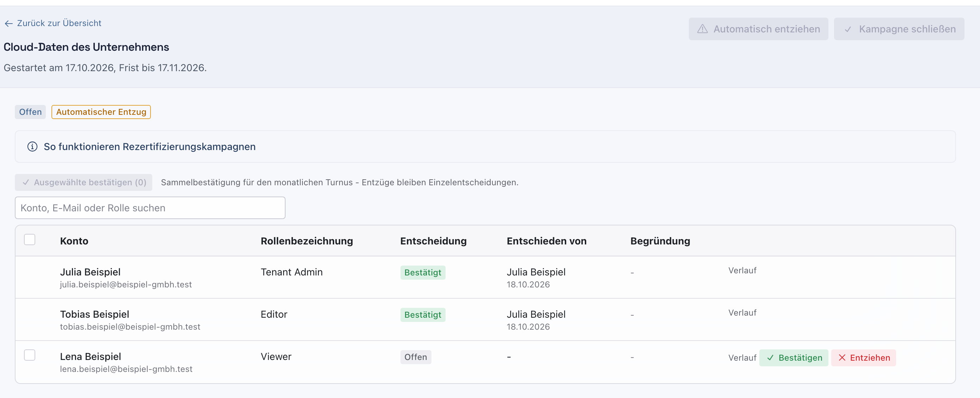
Task: Click the info icon beside So funktionieren Rezertifizierungskampagnen
Action: click(32, 147)
